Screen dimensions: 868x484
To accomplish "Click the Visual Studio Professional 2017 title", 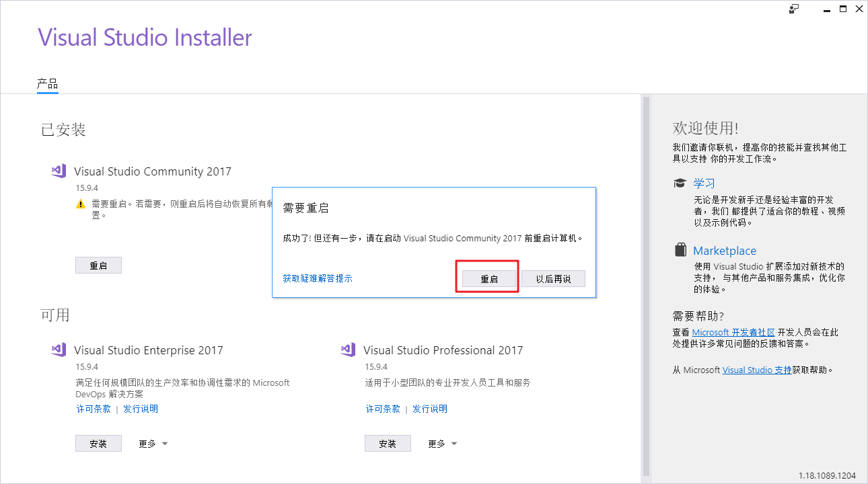I will pos(443,350).
